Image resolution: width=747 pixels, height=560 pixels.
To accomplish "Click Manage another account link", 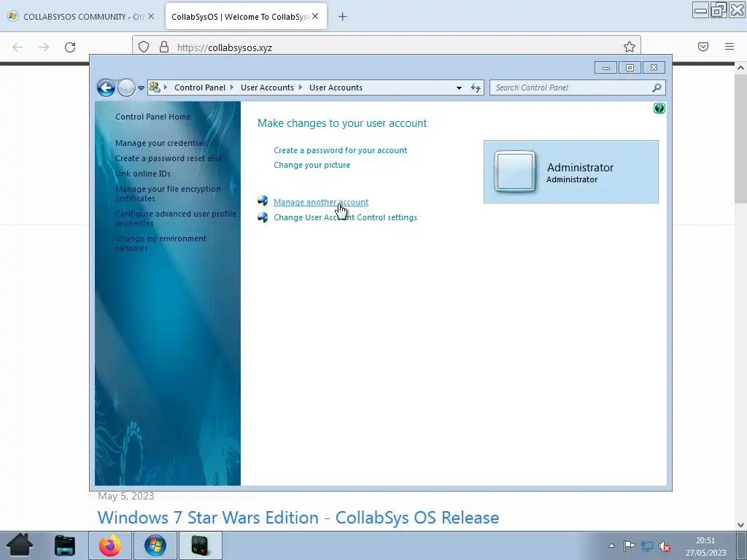I will [x=321, y=202].
